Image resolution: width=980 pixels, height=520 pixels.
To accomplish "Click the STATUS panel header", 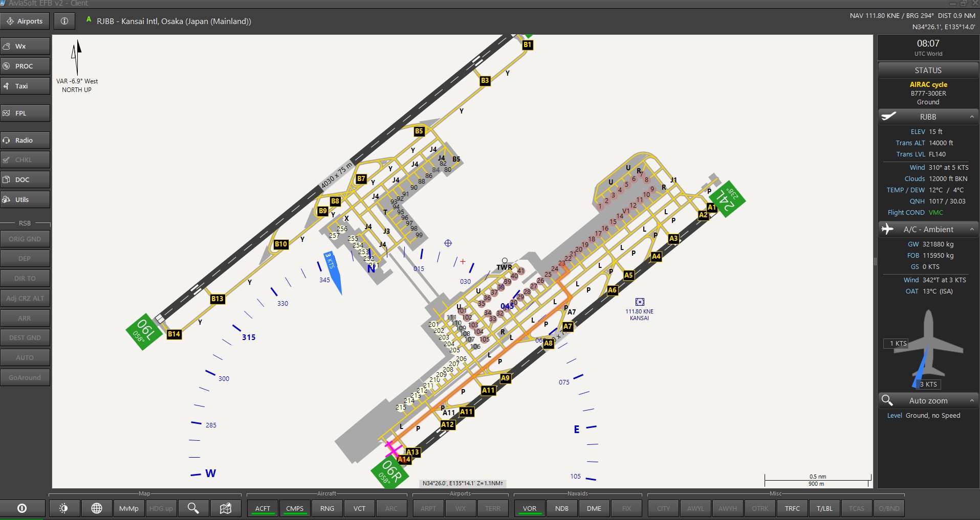I will coord(928,71).
